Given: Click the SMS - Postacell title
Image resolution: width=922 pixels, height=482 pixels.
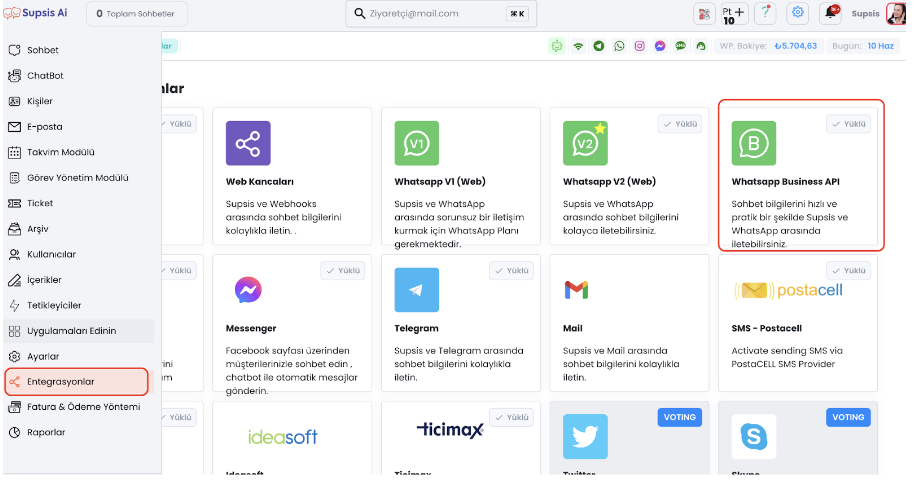Looking at the screenshot, I should tap(767, 328).
